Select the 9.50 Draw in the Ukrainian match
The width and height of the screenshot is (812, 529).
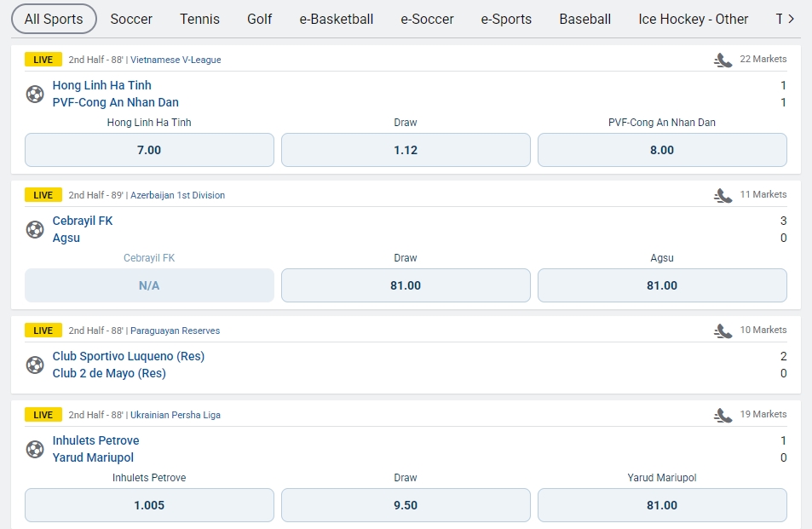(405, 505)
